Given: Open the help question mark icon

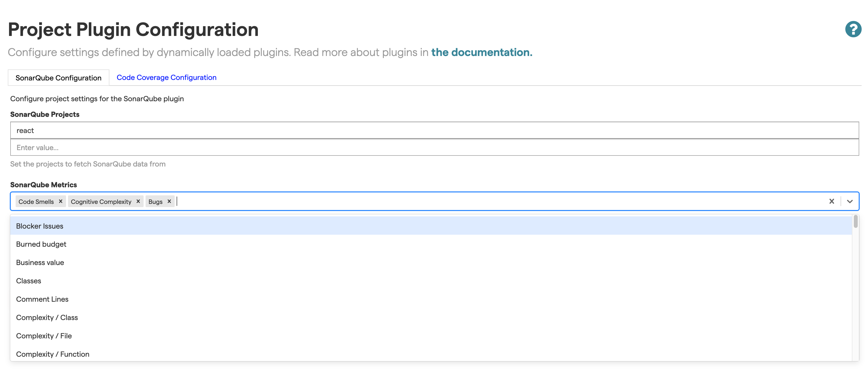Looking at the screenshot, I should pos(853,29).
